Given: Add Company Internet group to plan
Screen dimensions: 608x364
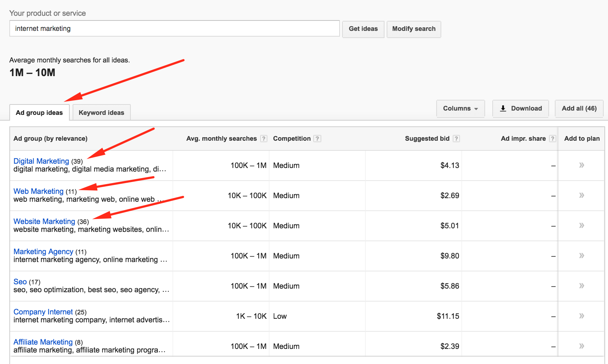Looking at the screenshot, I should click(581, 316).
